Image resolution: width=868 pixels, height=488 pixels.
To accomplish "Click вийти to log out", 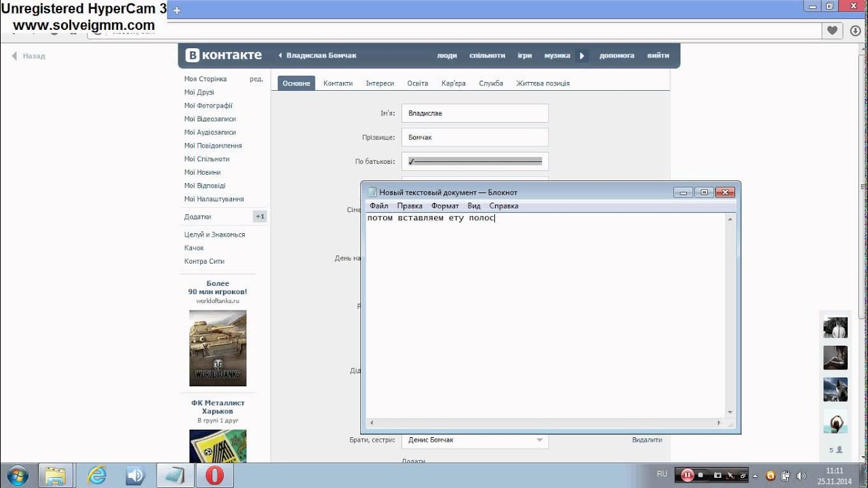I will [658, 56].
